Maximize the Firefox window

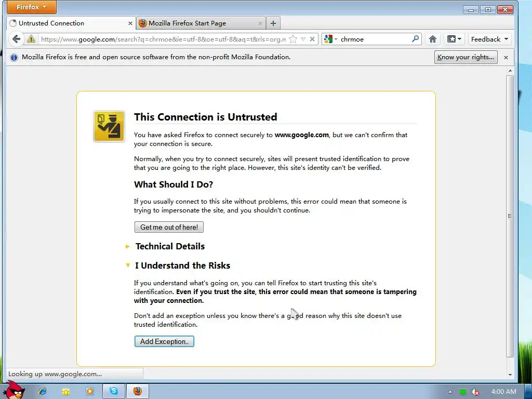pos(488,9)
